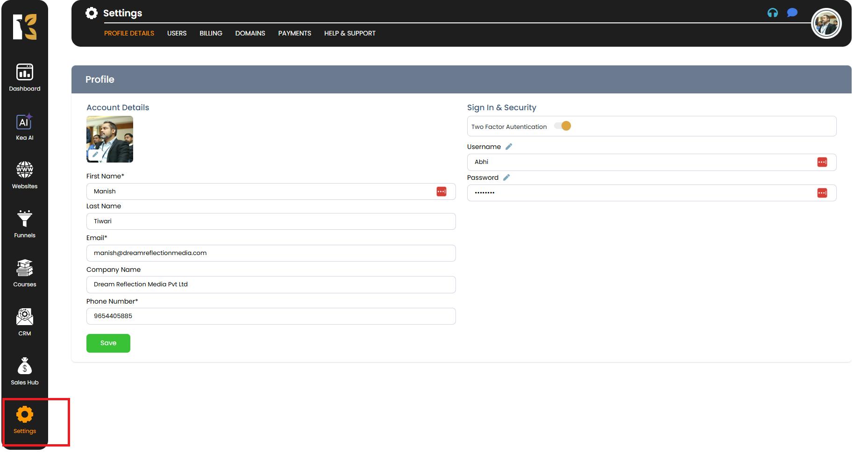
Task: Open Courses from the sidebar
Action: pos(24,273)
